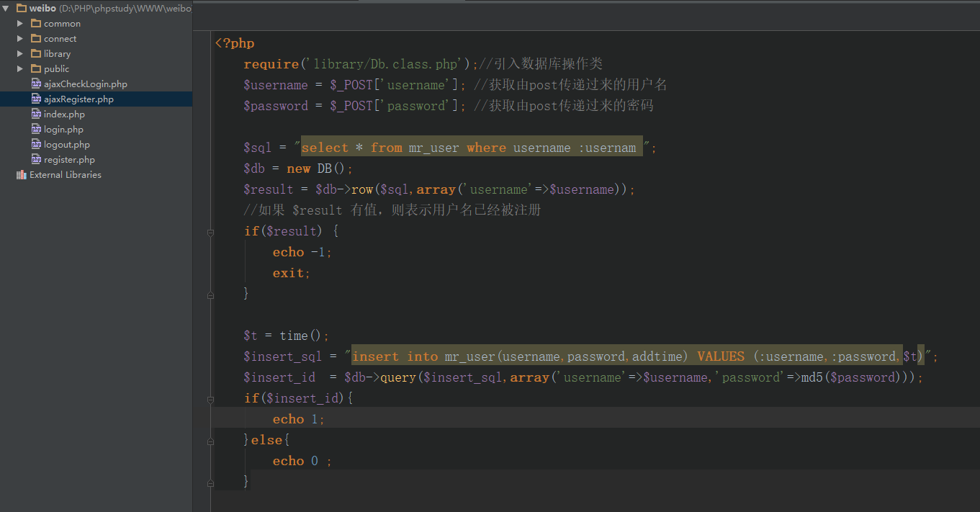Click the PHP file icon of register.php

point(36,160)
